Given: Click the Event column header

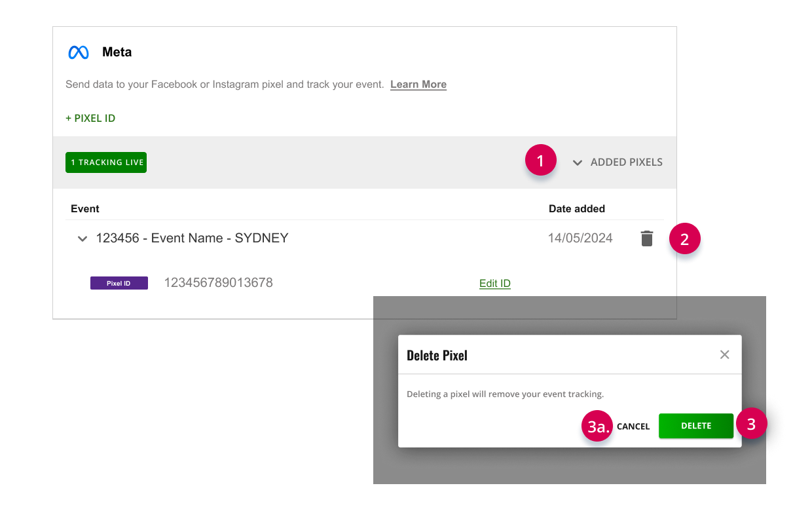Looking at the screenshot, I should point(85,209).
